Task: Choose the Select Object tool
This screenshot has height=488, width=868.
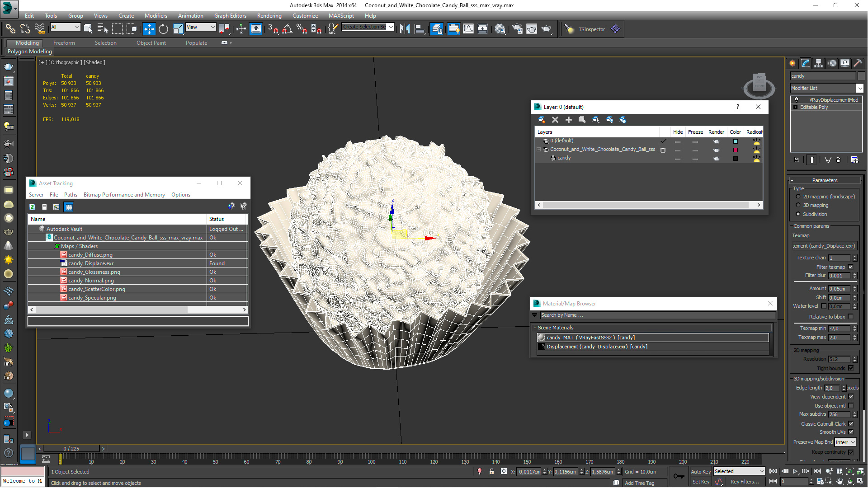Action: pos(88,29)
